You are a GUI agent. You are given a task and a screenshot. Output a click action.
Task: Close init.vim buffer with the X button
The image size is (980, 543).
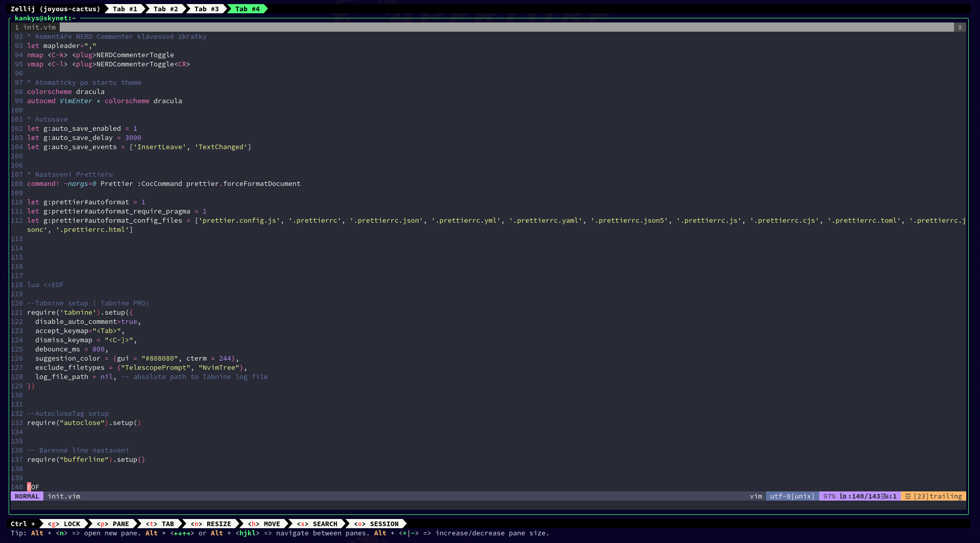(x=961, y=27)
